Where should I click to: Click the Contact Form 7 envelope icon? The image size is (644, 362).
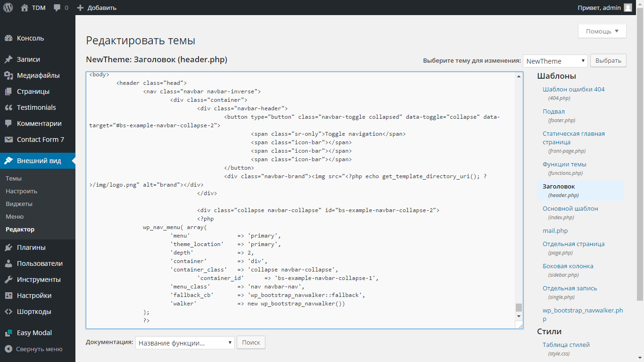pyautogui.click(x=8, y=140)
